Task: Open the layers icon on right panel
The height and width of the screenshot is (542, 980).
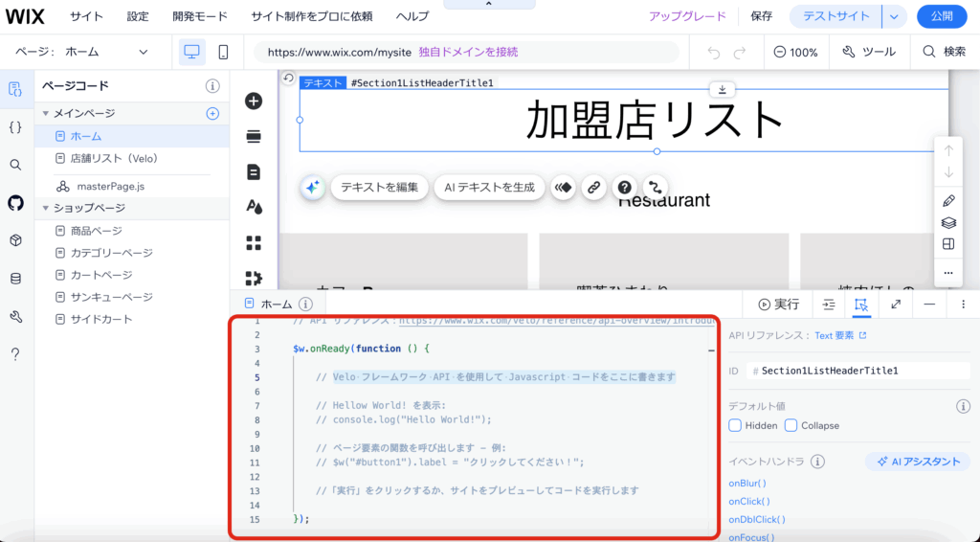Action: coord(948,222)
